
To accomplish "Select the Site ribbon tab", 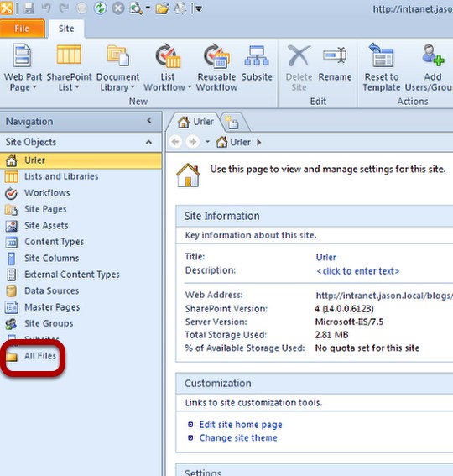I will (66, 29).
